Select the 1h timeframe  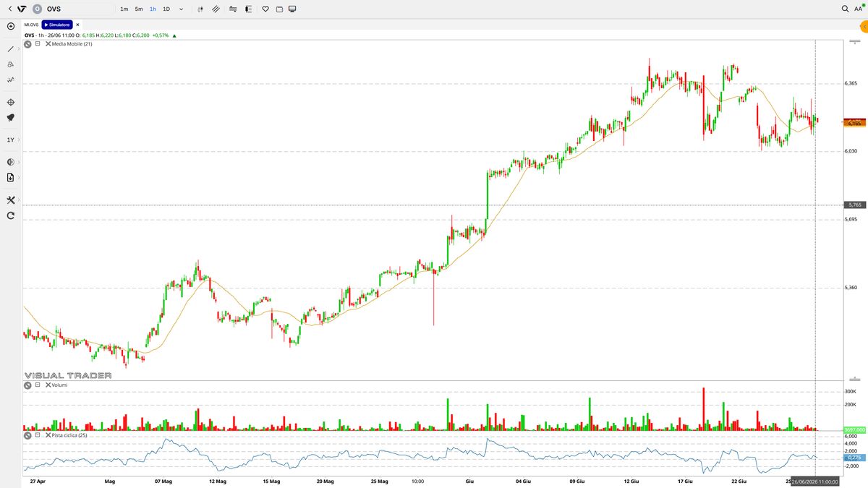click(153, 9)
